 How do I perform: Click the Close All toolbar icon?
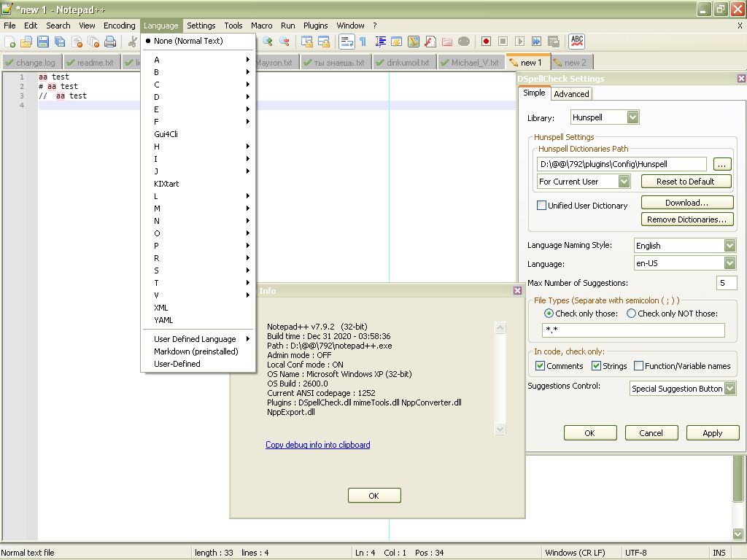pyautogui.click(x=93, y=42)
